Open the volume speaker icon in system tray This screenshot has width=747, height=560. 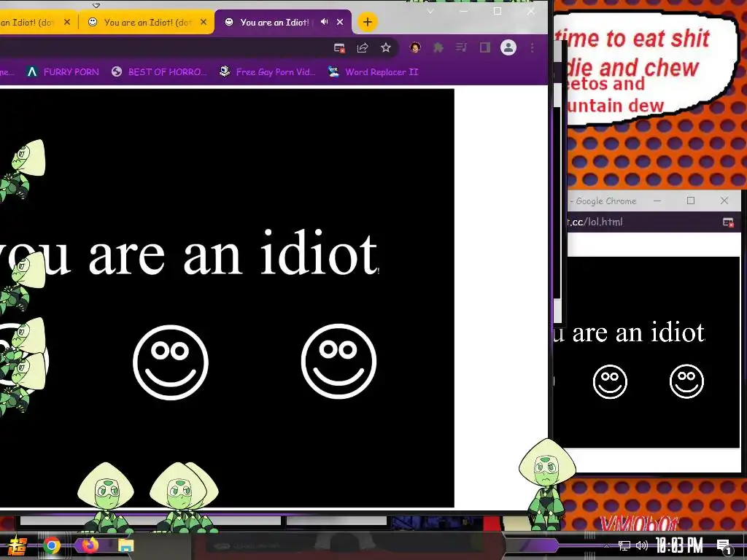[642, 545]
